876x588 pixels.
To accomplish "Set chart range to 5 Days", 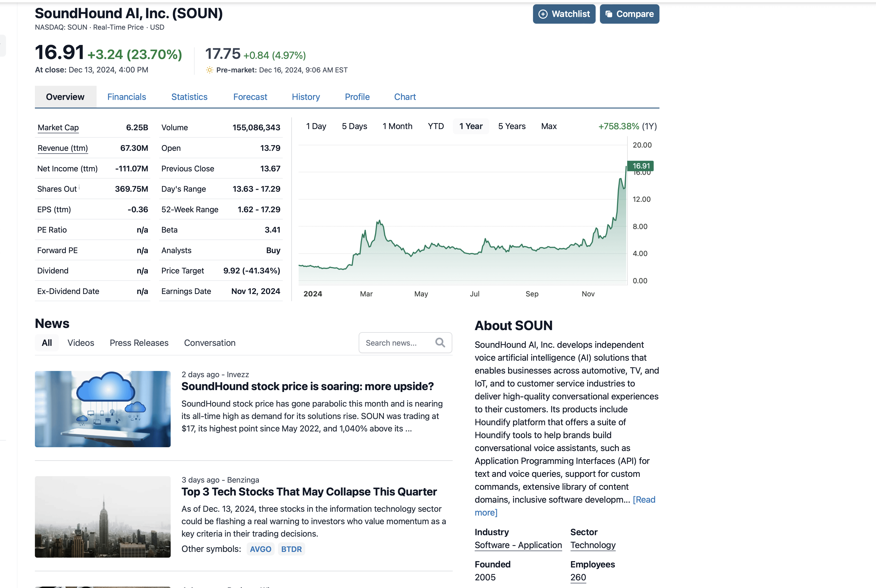I will coord(354,126).
